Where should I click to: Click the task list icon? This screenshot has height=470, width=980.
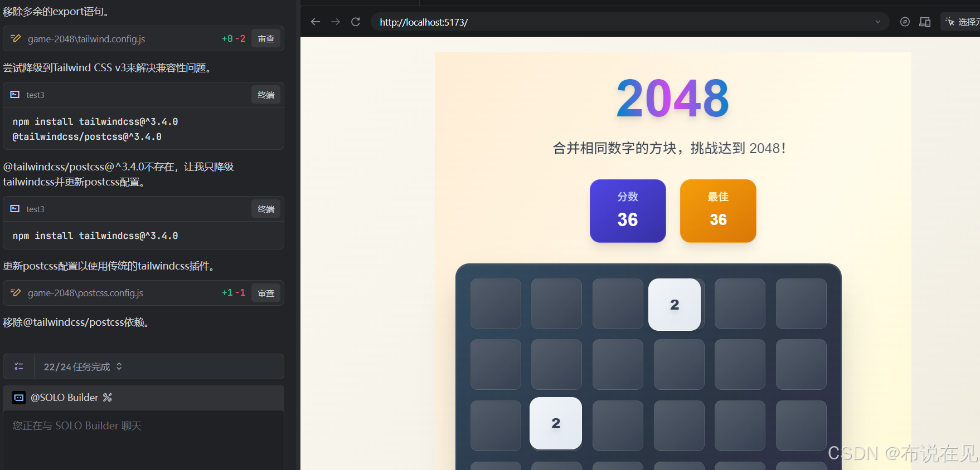[19, 366]
